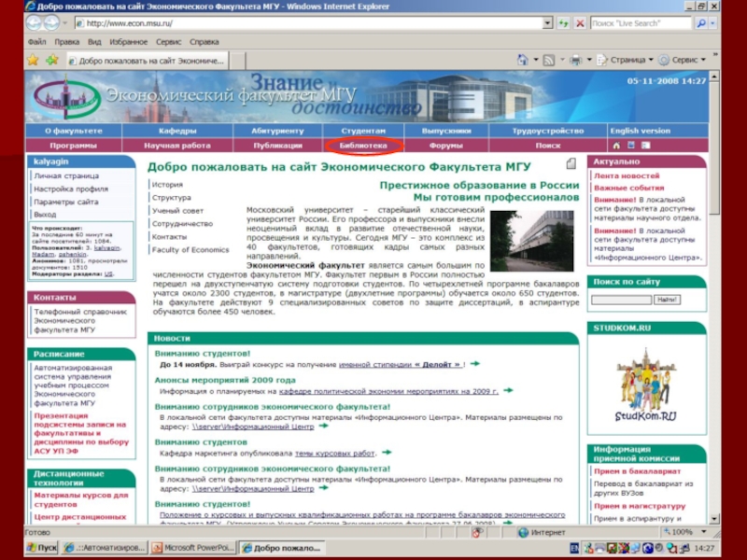Screen dimensions: 747x560
Task: Click the Пуск Start button
Action: click(x=42, y=548)
